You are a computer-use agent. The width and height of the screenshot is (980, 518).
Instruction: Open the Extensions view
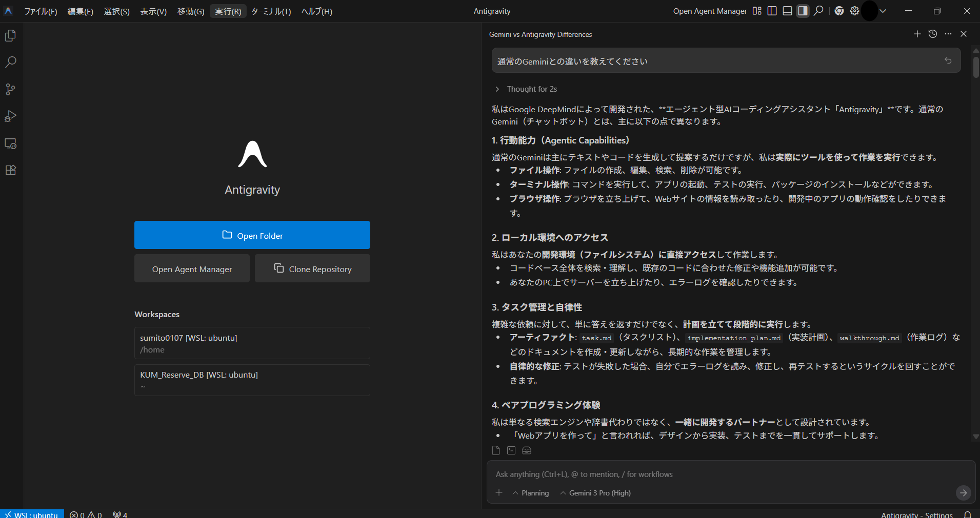pos(11,170)
